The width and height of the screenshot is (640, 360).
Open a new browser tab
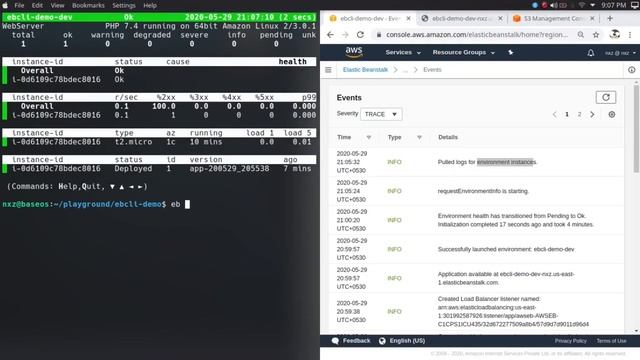tap(610, 18)
